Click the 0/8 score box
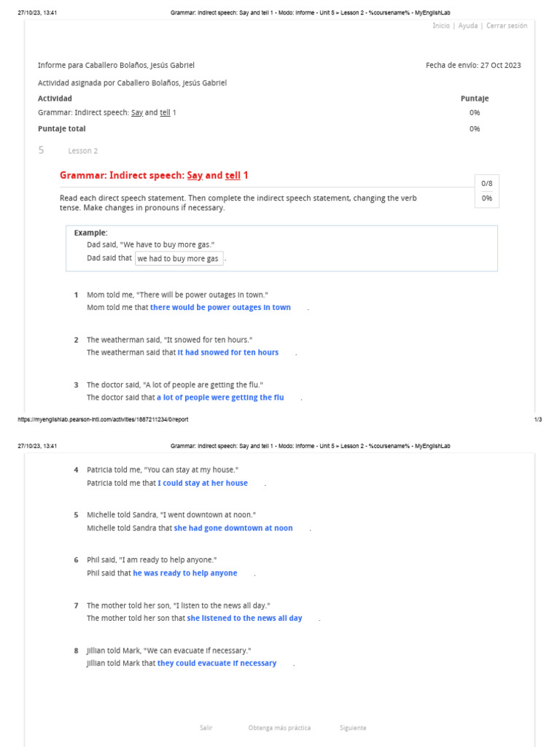Viewport: 560px width, 747px height. click(486, 184)
